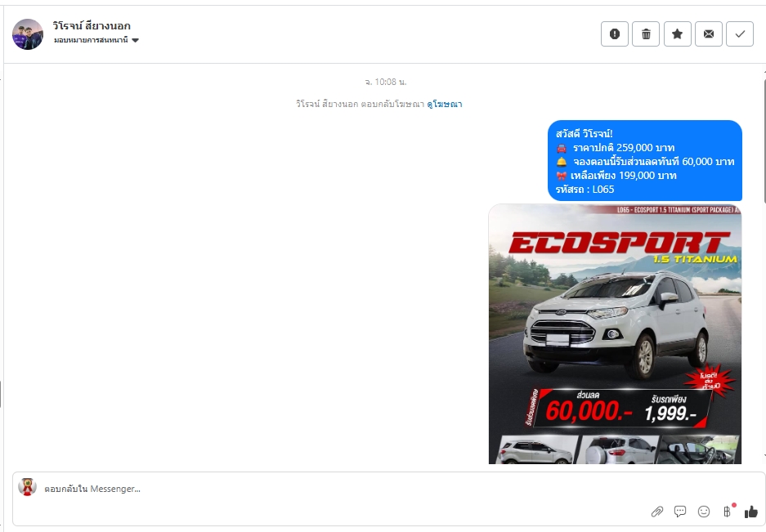Send thumbs-up like
This screenshot has height=532, width=766.
(750, 512)
